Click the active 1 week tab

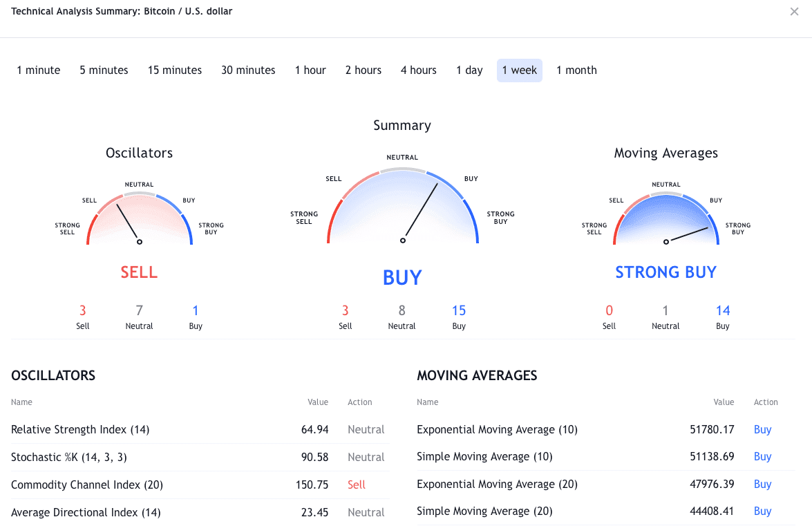(x=520, y=71)
